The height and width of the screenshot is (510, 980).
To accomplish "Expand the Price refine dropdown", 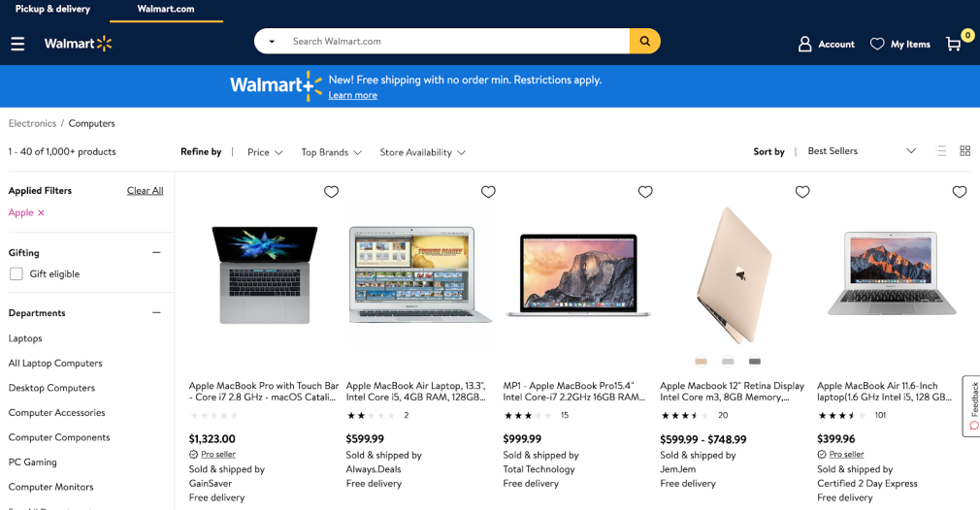I will coord(265,152).
